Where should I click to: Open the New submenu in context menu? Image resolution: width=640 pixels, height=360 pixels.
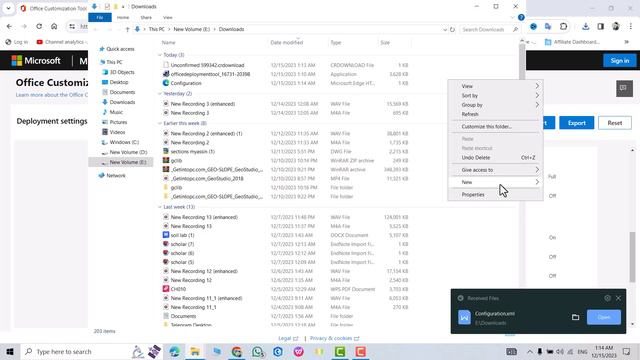point(496,182)
